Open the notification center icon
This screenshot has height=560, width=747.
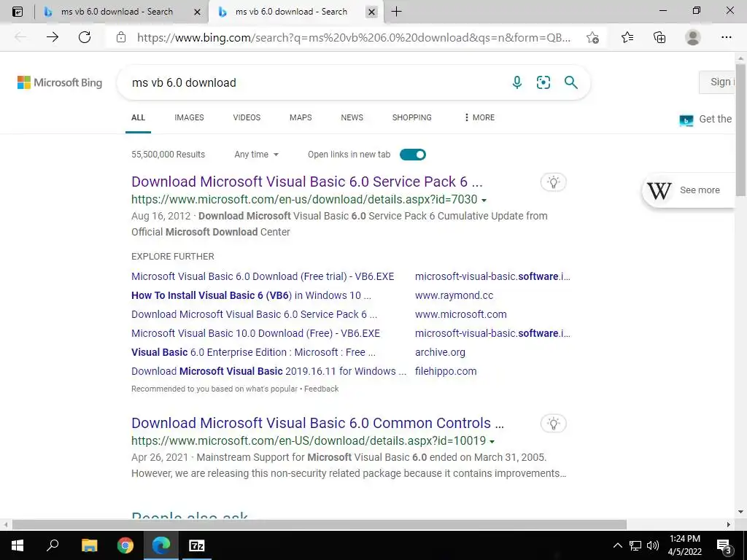pyautogui.click(x=724, y=545)
